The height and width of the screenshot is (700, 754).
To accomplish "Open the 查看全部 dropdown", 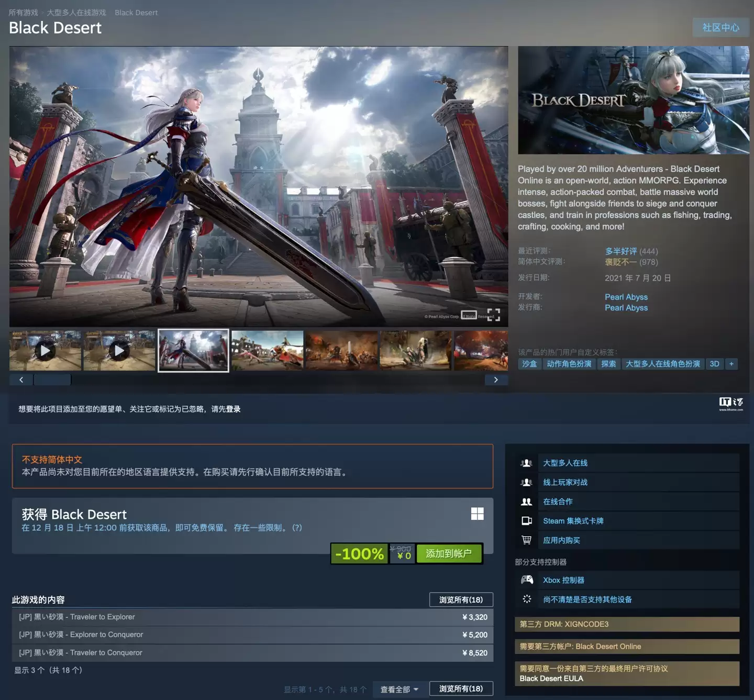I will point(398,688).
